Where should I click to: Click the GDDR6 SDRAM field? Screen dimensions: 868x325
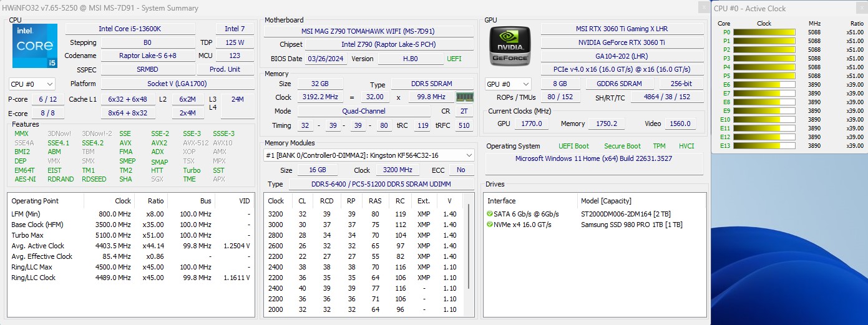pyautogui.click(x=620, y=84)
